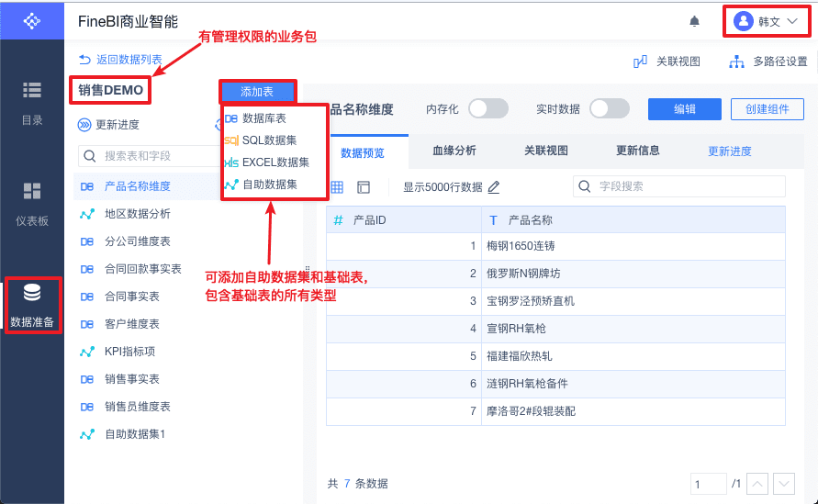Open 多路径设置 multi-path settings icon
Screen dimensions: 818x504
coord(736,62)
